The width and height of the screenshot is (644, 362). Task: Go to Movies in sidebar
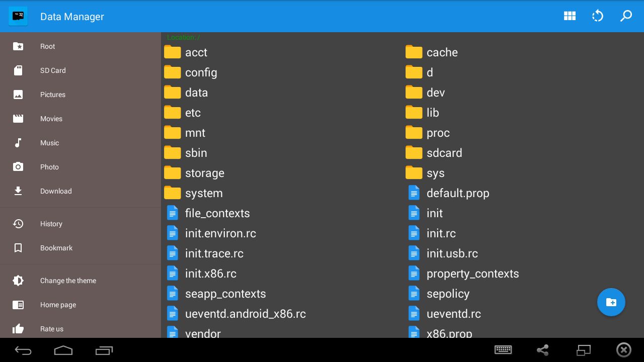pyautogui.click(x=80, y=119)
